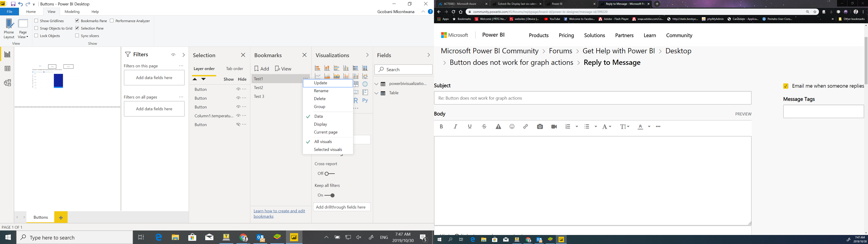The height and width of the screenshot is (244, 868).
Task: Insert video via camcorder icon in editor
Action: click(x=554, y=127)
